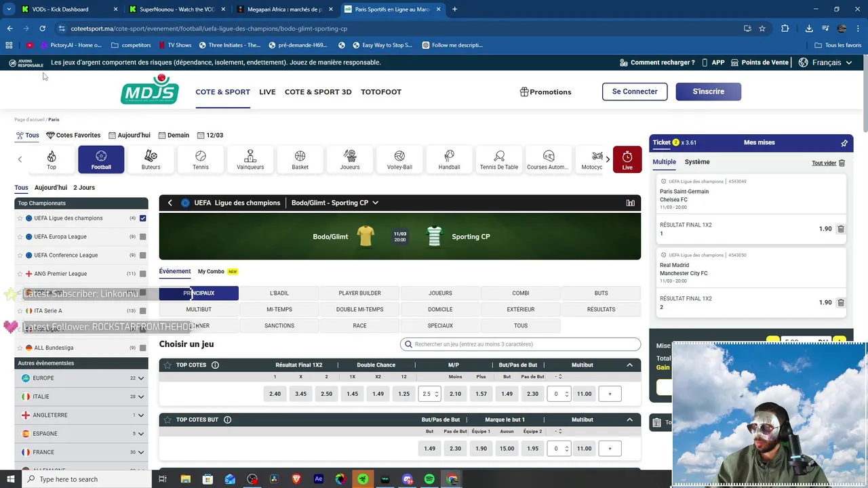The width and height of the screenshot is (868, 488).
Task: Select the Handball category icon
Action: (449, 160)
